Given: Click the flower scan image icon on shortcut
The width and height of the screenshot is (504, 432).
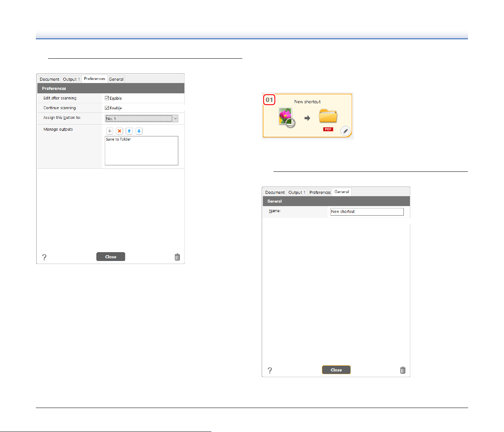Looking at the screenshot, I should point(286,117).
